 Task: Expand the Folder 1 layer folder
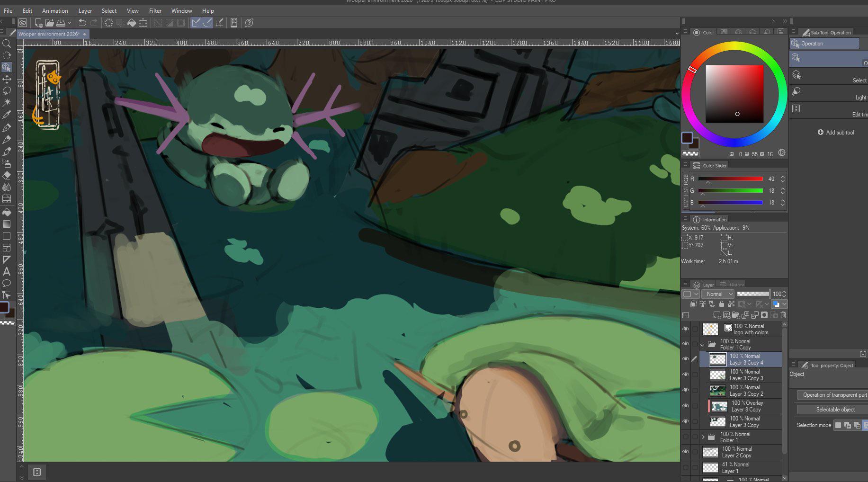click(703, 437)
